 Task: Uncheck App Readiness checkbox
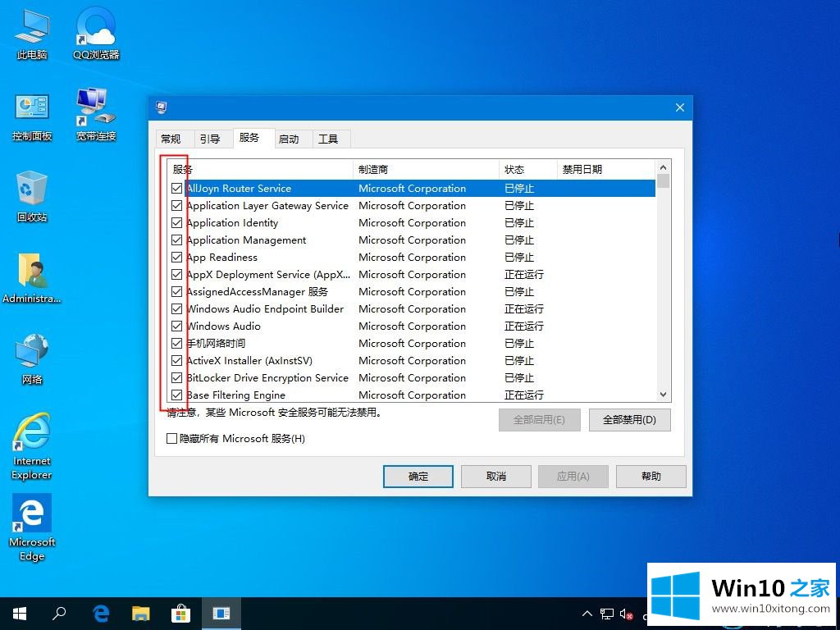(177, 257)
